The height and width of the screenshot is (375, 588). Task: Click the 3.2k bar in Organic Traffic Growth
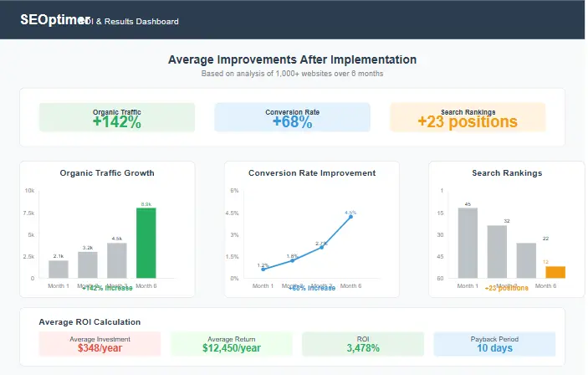tap(88, 265)
